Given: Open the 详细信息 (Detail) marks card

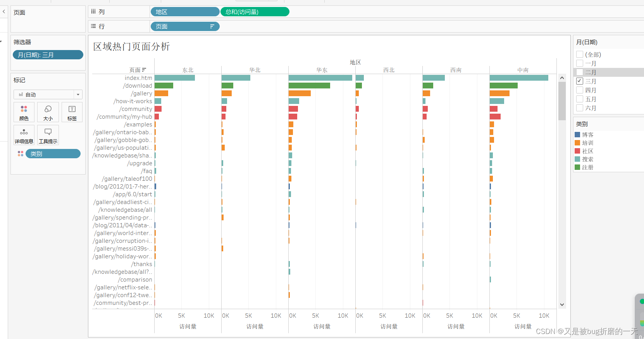Looking at the screenshot, I should pyautogui.click(x=24, y=135).
